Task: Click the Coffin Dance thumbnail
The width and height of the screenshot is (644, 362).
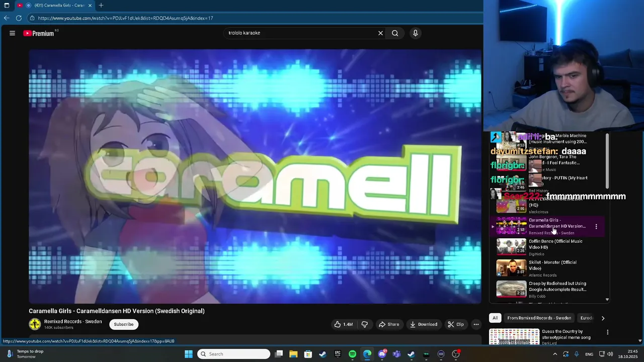Action: 511,247
